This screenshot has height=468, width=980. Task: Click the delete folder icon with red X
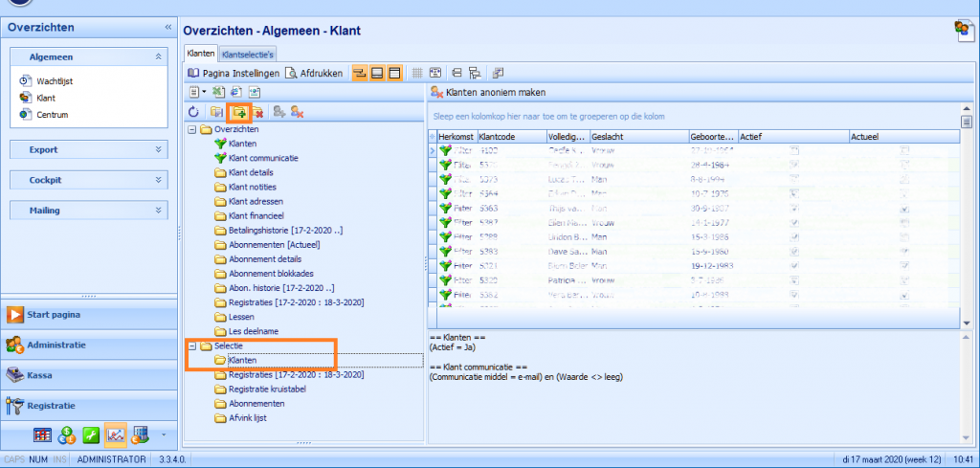(x=255, y=112)
